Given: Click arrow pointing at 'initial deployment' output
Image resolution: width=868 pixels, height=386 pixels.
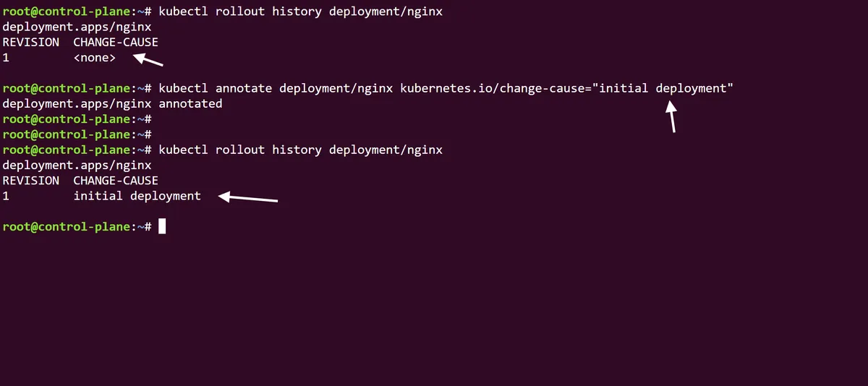Looking at the screenshot, I should [x=248, y=197].
